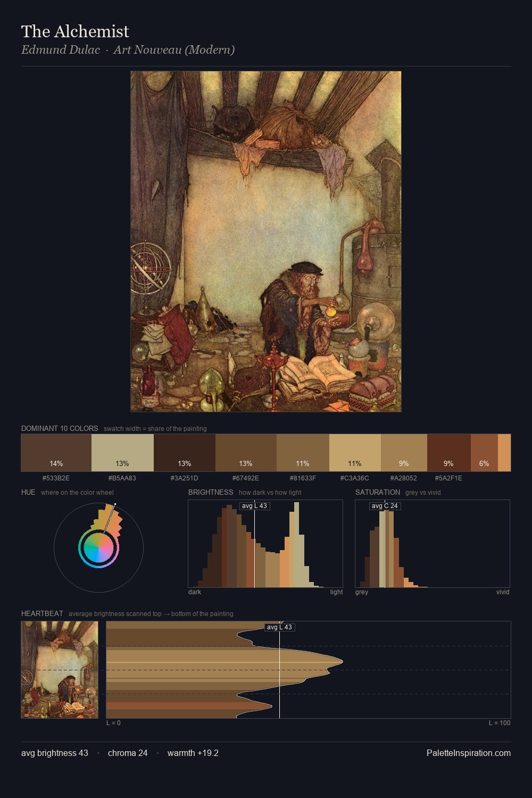Choose the 9% swatch #5A2F1E
The height and width of the screenshot is (798, 532).
click(x=449, y=453)
